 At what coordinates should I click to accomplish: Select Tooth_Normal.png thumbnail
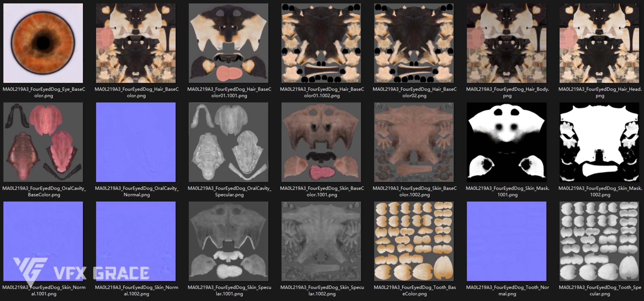[507, 241]
